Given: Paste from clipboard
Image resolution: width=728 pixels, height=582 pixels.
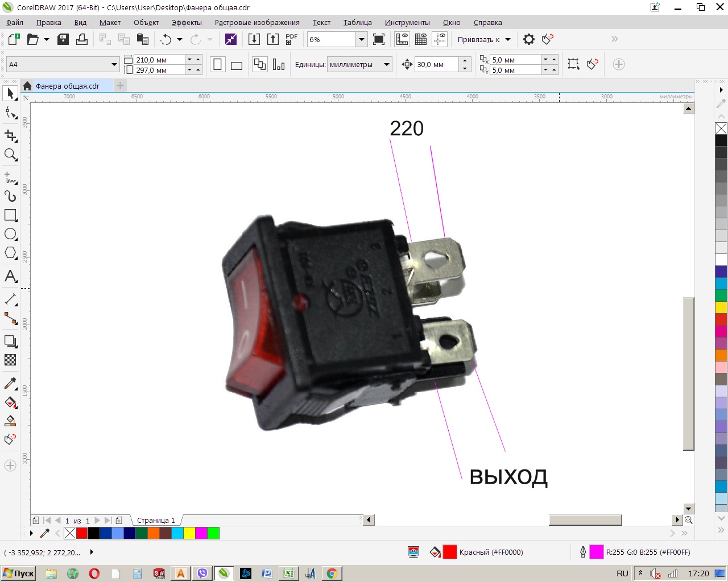Looking at the screenshot, I should pyautogui.click(x=143, y=39).
